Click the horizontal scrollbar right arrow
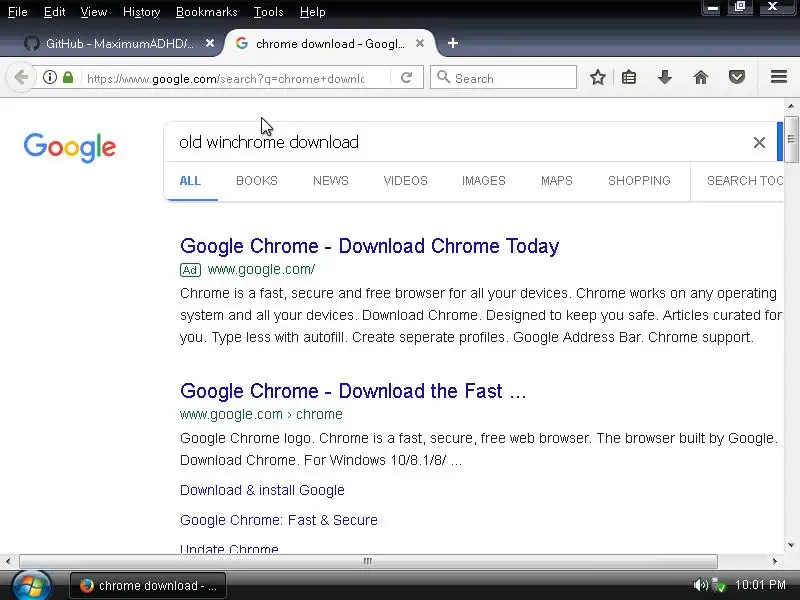The width and height of the screenshot is (800, 600). [x=775, y=562]
